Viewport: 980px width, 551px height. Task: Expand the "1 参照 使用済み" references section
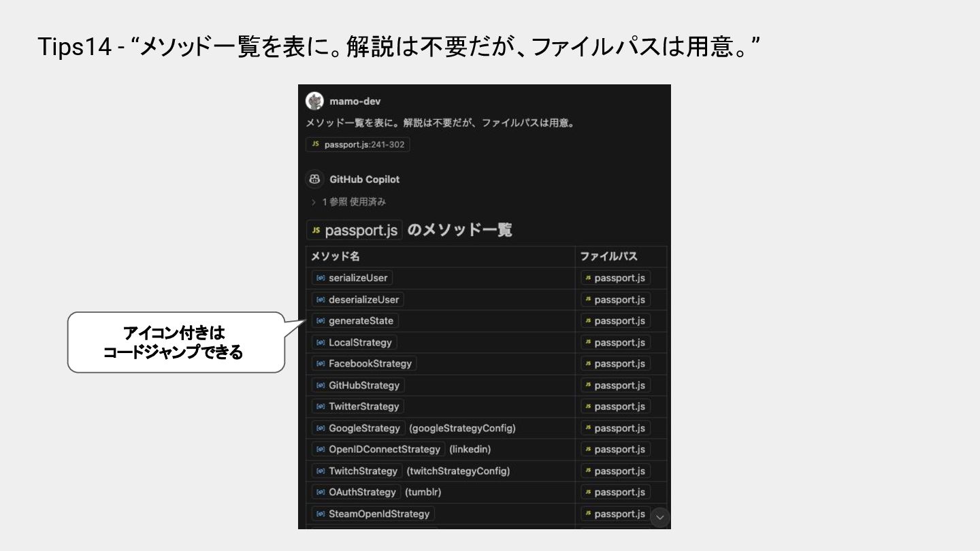[349, 202]
